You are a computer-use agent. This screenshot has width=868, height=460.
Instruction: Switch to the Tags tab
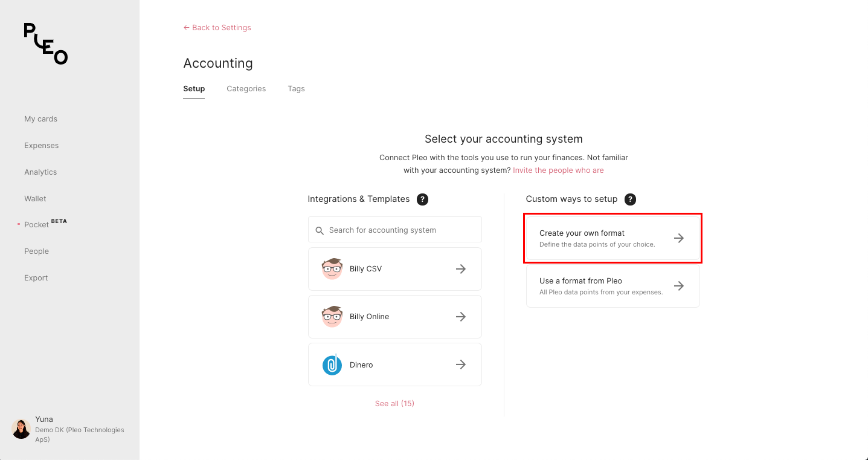pyautogui.click(x=296, y=89)
